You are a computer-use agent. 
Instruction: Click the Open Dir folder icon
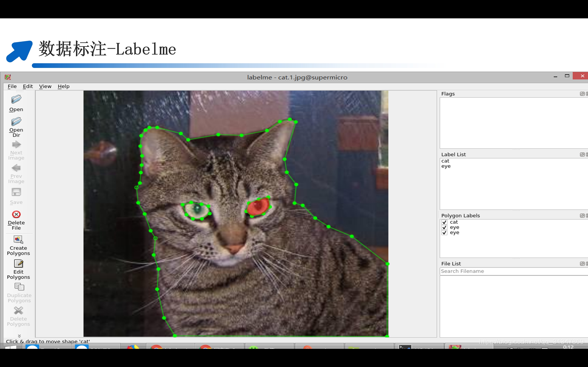(16, 122)
